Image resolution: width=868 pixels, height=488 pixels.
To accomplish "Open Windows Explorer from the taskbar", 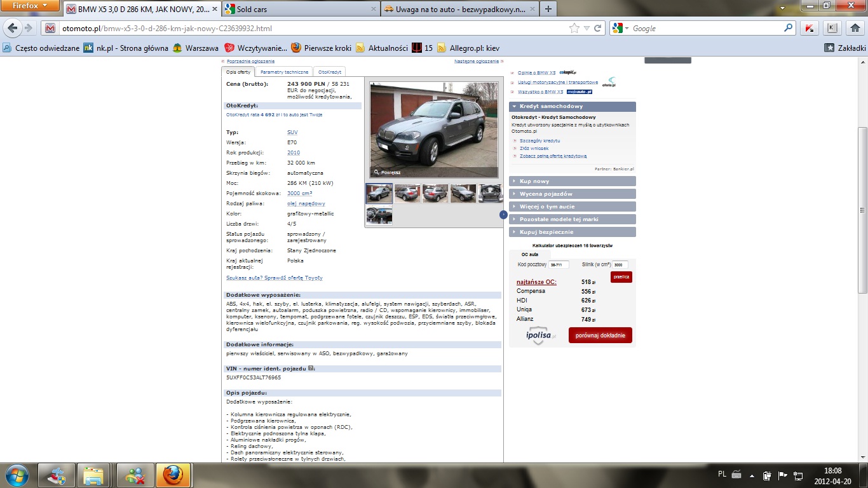I will coord(94,475).
